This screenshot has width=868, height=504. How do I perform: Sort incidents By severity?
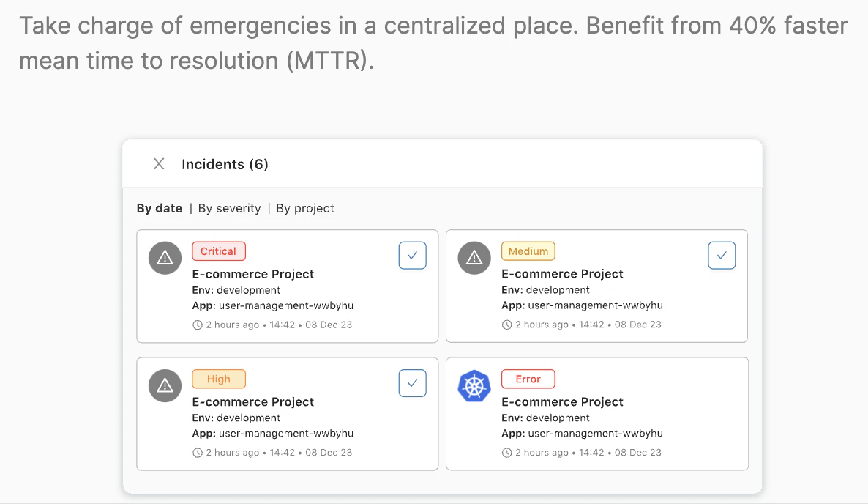coord(229,208)
